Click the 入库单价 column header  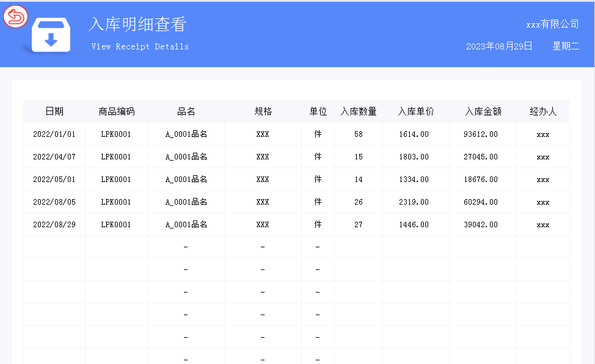pos(416,111)
